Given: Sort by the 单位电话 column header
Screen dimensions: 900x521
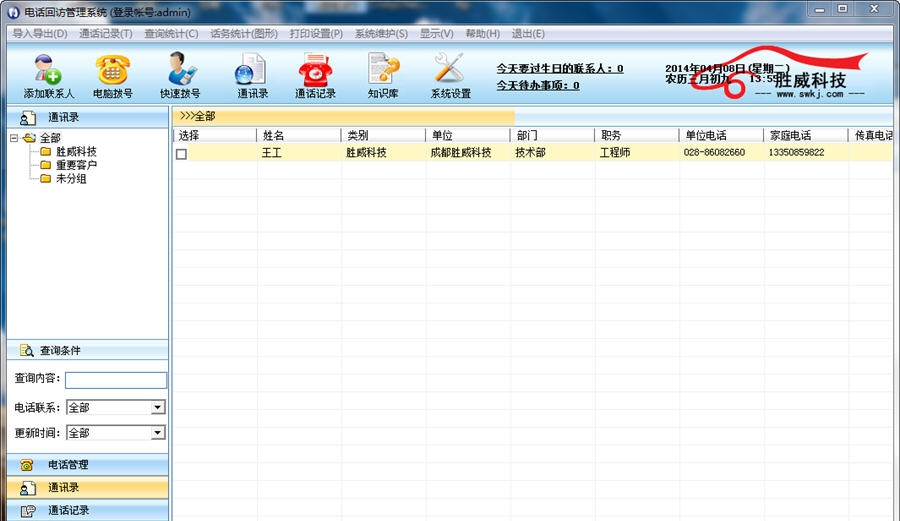Looking at the screenshot, I should 721,135.
